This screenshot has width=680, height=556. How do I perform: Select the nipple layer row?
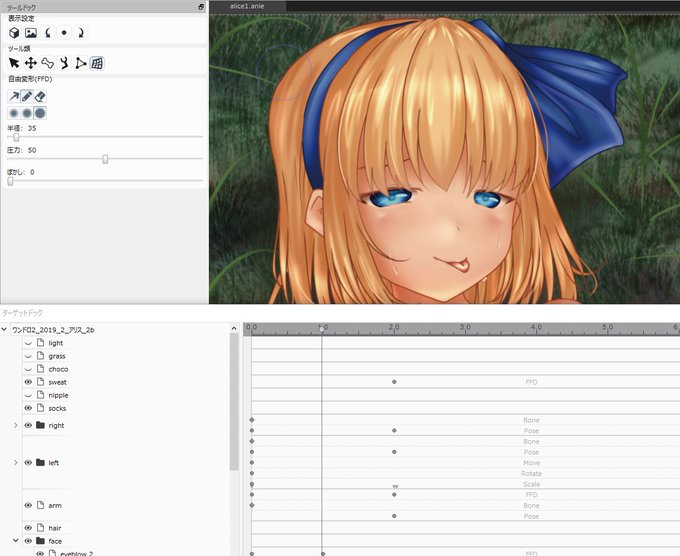[58, 395]
